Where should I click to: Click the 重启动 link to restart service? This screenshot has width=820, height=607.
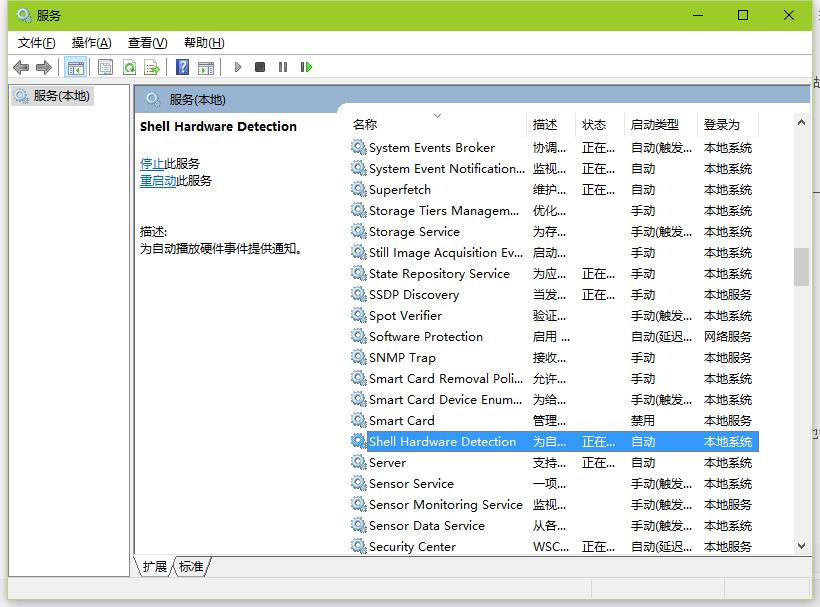click(158, 181)
